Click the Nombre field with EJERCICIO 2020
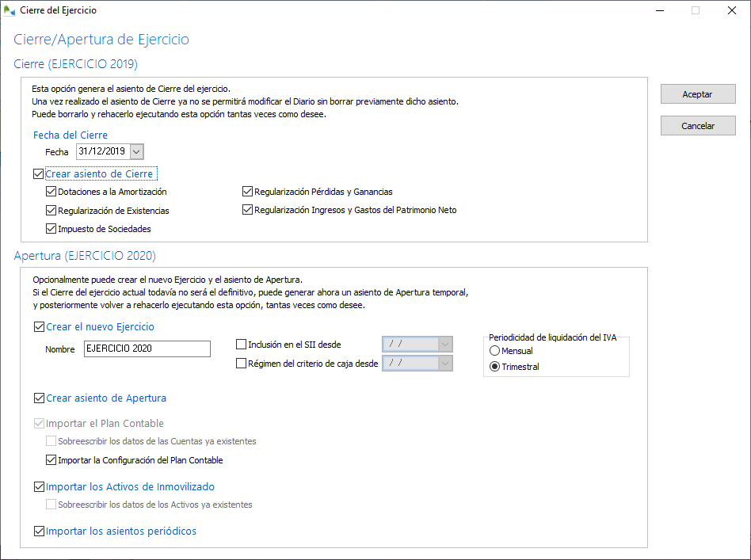The image size is (751, 560). (x=147, y=349)
